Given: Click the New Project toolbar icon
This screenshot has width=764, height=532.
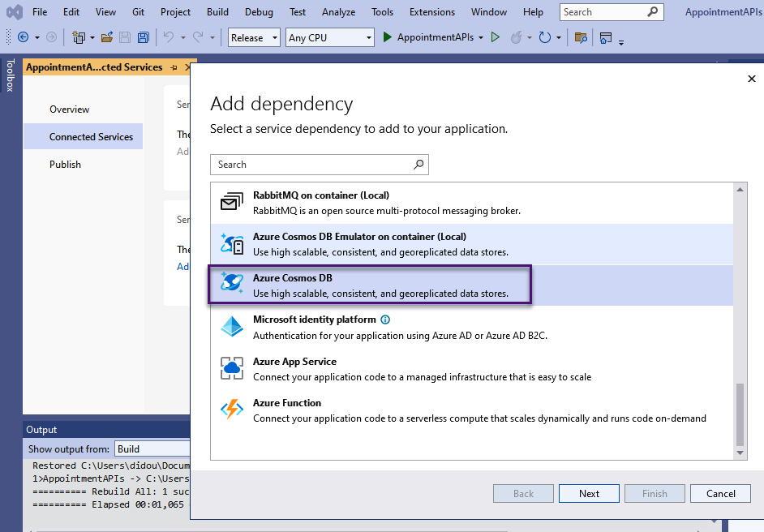Looking at the screenshot, I should (79, 37).
